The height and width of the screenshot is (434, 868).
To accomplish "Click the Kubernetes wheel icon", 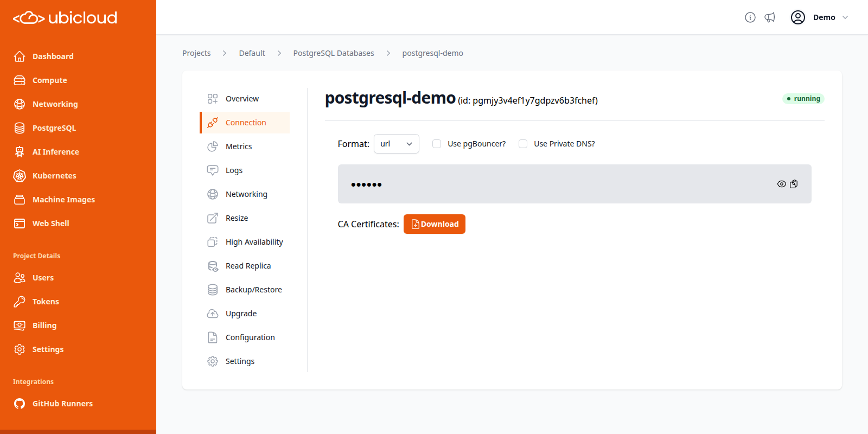I will pyautogui.click(x=20, y=176).
